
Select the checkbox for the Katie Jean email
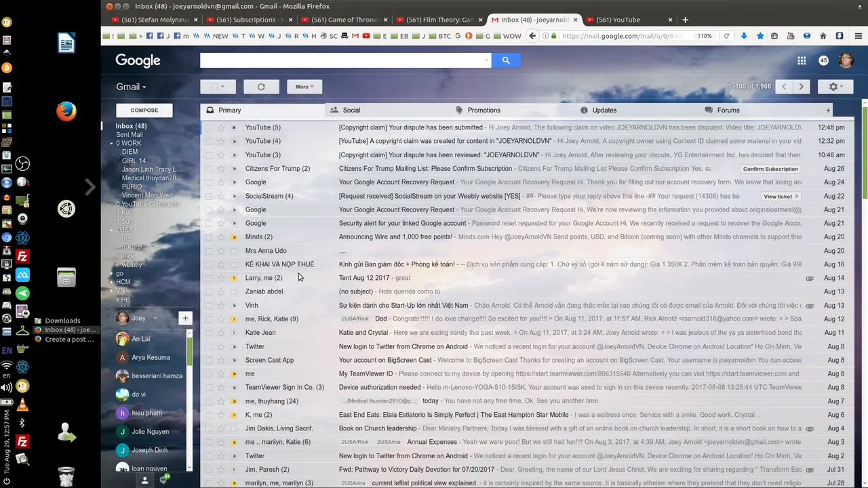pos(209,333)
